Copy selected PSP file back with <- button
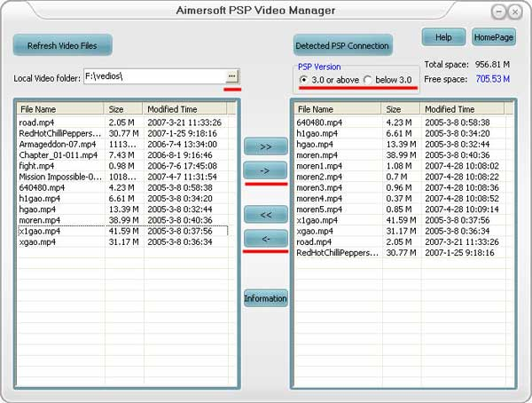The height and width of the screenshot is (403, 532). 266,239
